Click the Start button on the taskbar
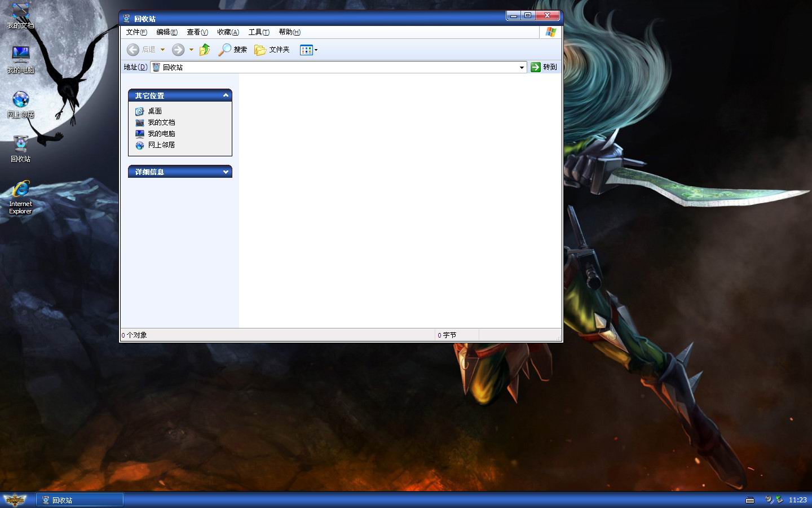 15,500
